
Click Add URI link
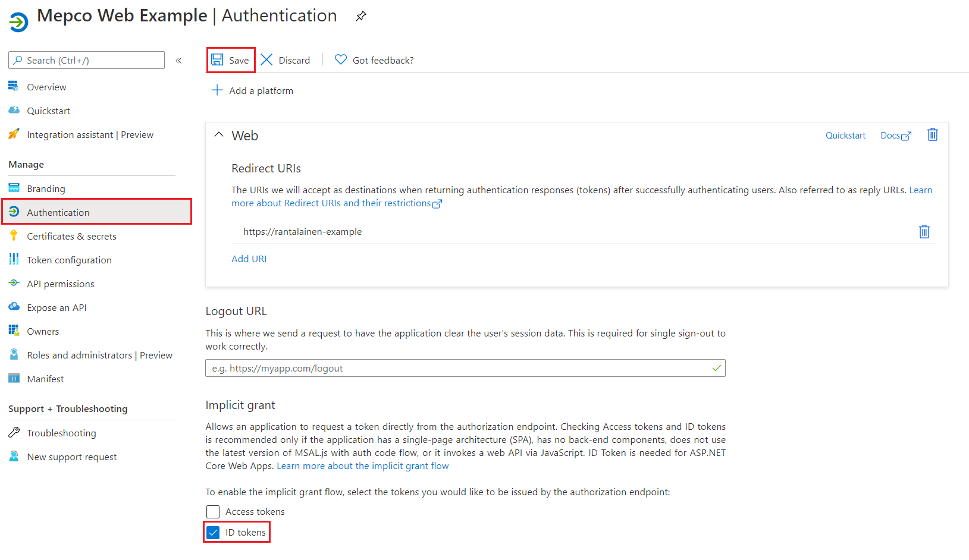coord(249,259)
